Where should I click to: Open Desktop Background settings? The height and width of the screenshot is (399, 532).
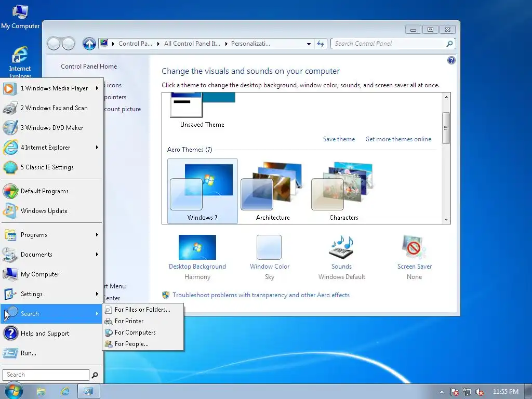click(197, 258)
